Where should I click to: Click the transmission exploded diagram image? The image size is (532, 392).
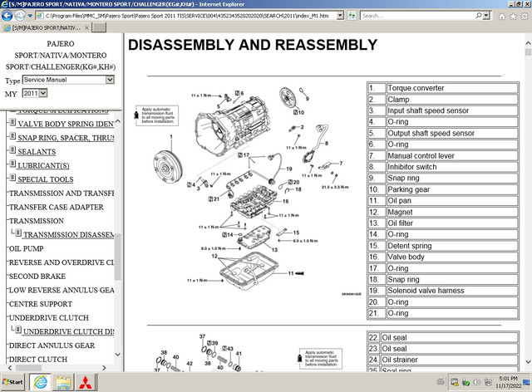coord(249,190)
